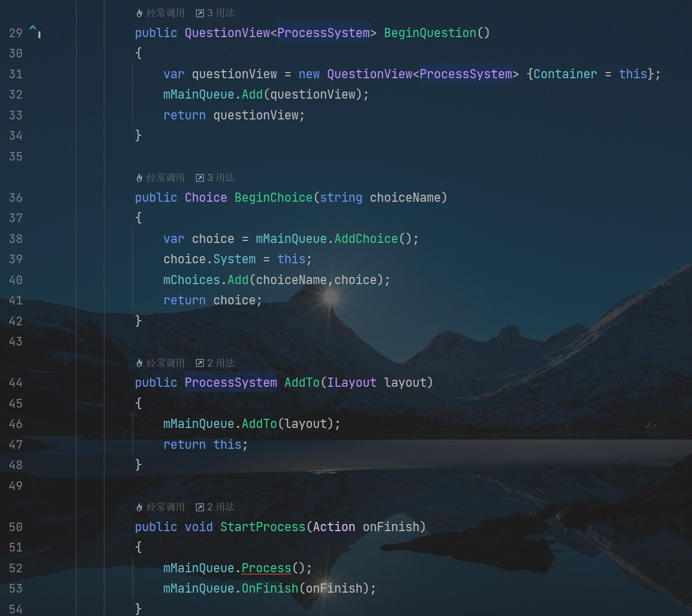Click the BeginQuestion method name
692x616 pixels.
click(x=430, y=33)
